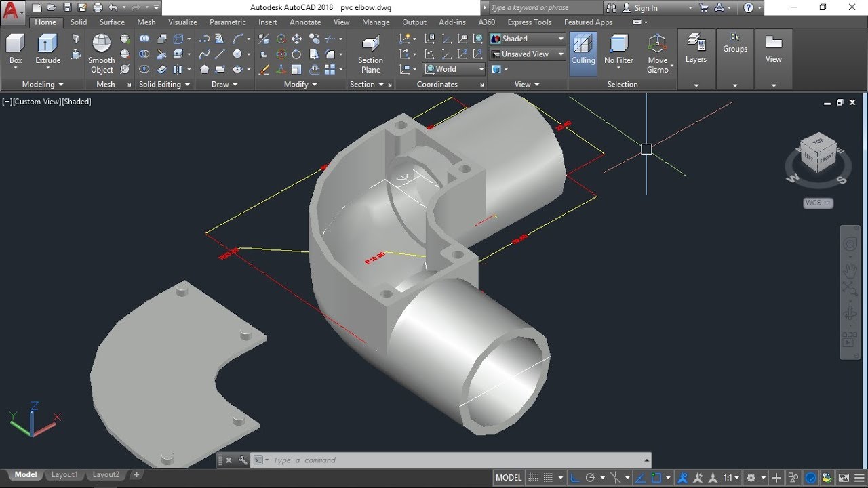
Task: Click the Help question mark icon
Action: click(x=748, y=7)
